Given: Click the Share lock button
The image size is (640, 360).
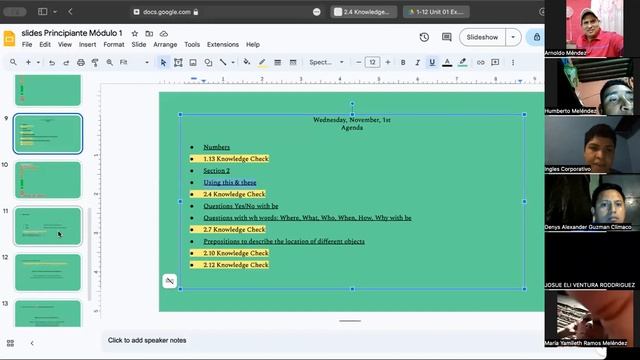Looking at the screenshot, I should [536, 37].
